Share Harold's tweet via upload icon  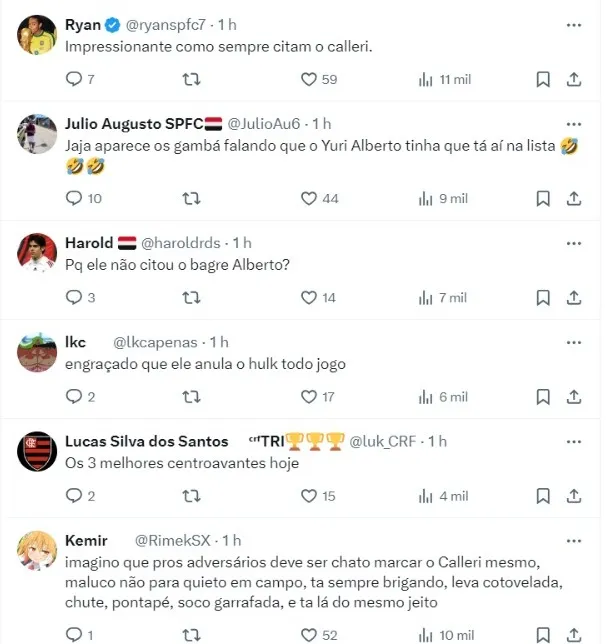[574, 298]
